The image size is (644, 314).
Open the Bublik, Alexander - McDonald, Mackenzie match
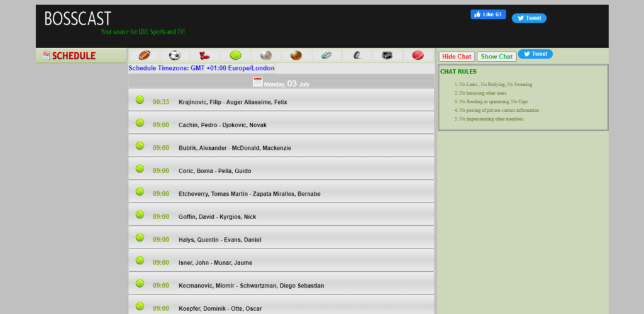point(235,149)
